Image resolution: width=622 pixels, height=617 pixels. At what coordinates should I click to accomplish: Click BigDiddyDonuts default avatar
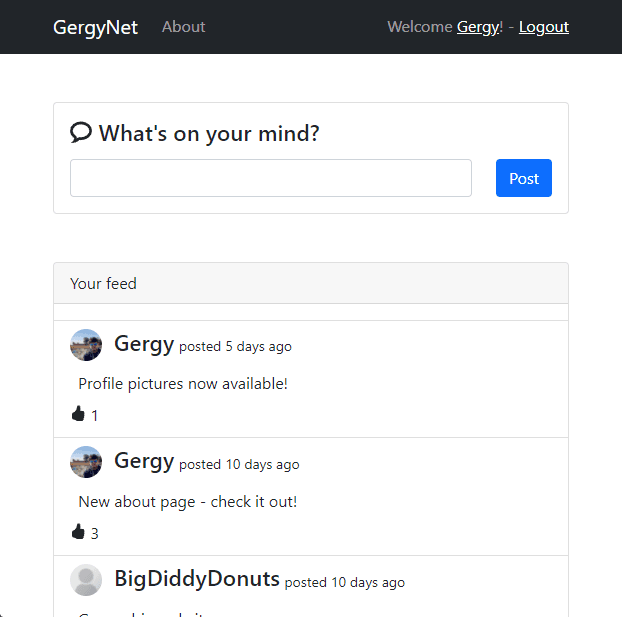click(86, 580)
